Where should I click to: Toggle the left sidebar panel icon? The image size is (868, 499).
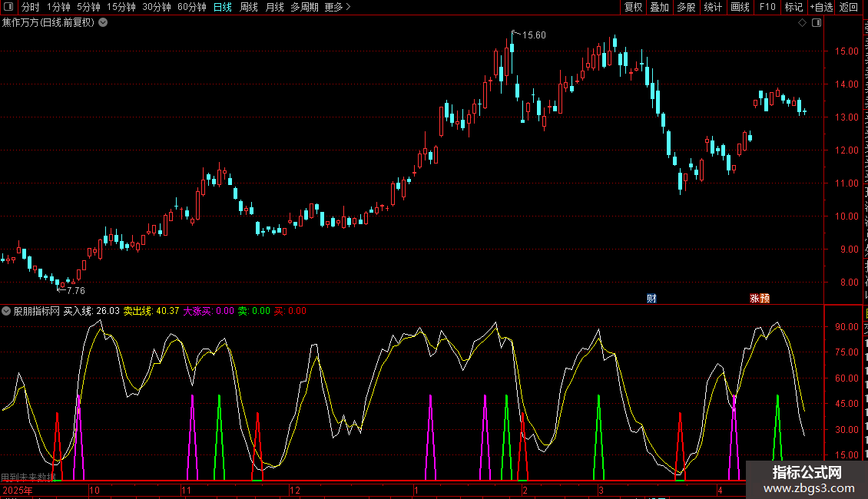[9, 7]
